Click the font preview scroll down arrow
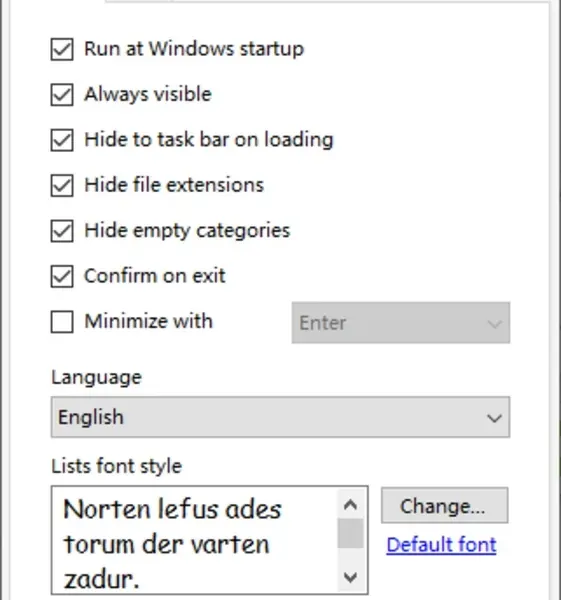This screenshot has height=600, width=561. click(x=351, y=576)
